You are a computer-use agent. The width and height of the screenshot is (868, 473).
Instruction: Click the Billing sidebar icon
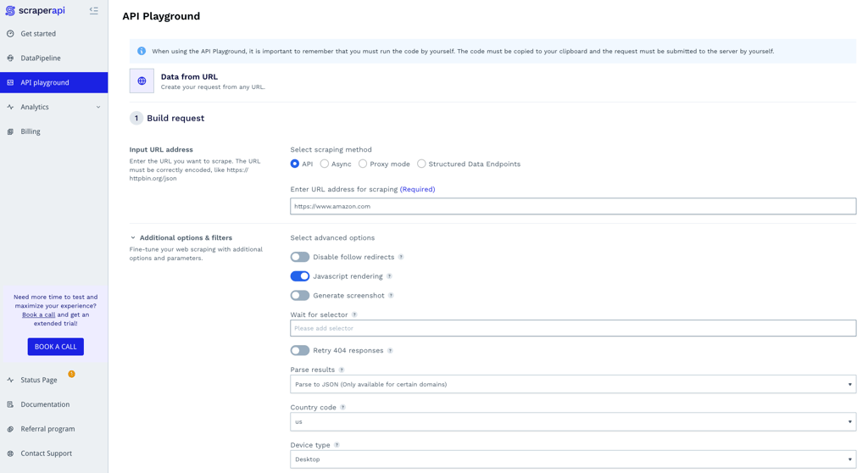10,131
